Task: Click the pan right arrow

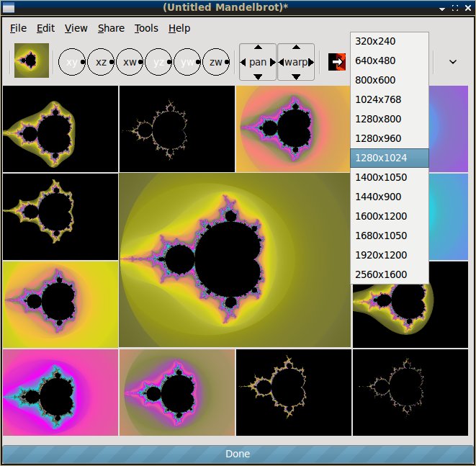Action: coord(273,62)
